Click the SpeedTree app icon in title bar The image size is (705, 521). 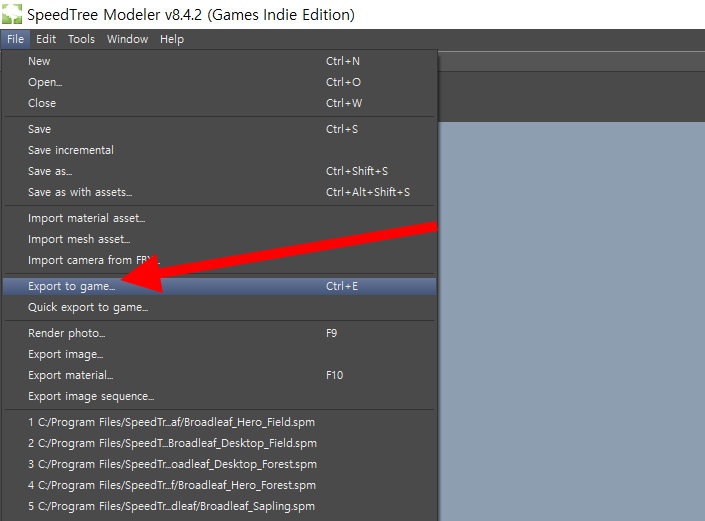(12, 14)
